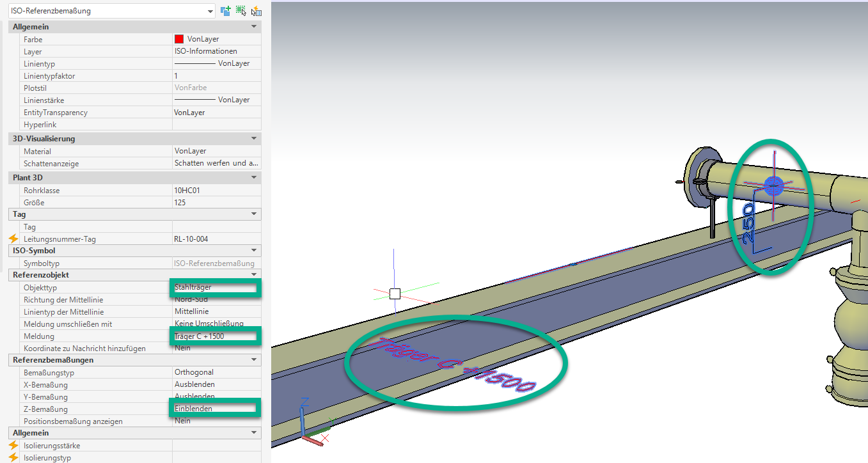The height and width of the screenshot is (463, 868).
Task: Toggle the PICKADD icon in the properties header
Action: (225, 11)
